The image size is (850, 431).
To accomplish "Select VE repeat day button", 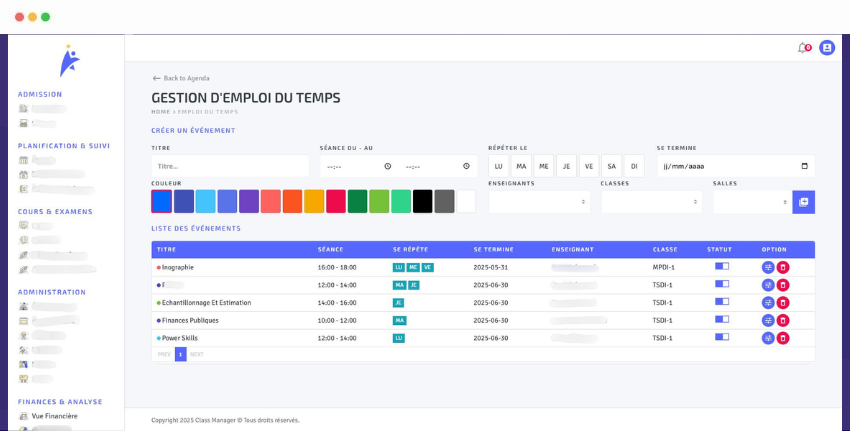I will [x=589, y=166].
